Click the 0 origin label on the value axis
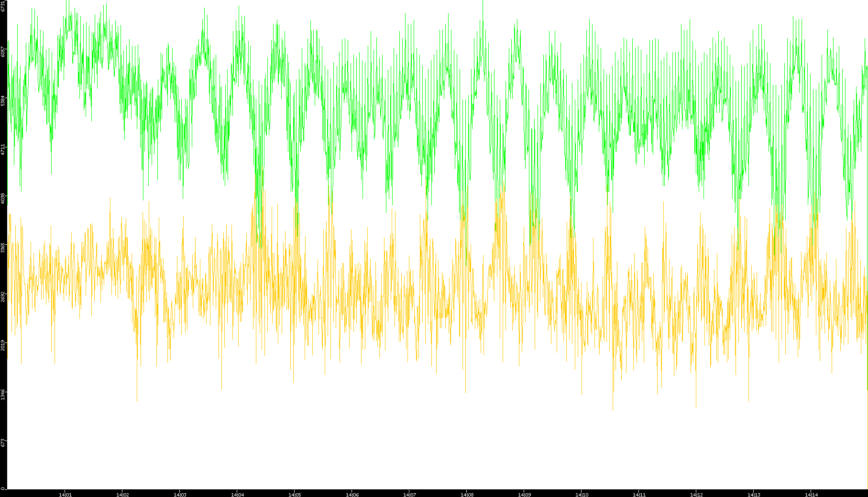Viewport: 868px width, 497px height. tap(3, 488)
